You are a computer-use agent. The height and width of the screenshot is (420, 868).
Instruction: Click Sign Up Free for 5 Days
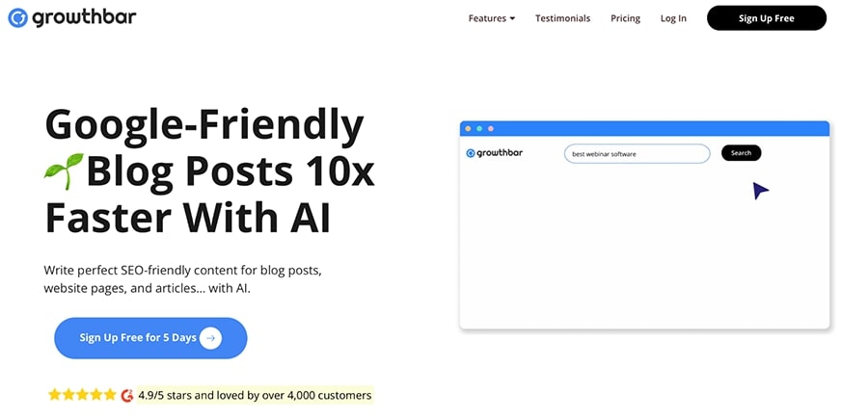click(x=149, y=338)
